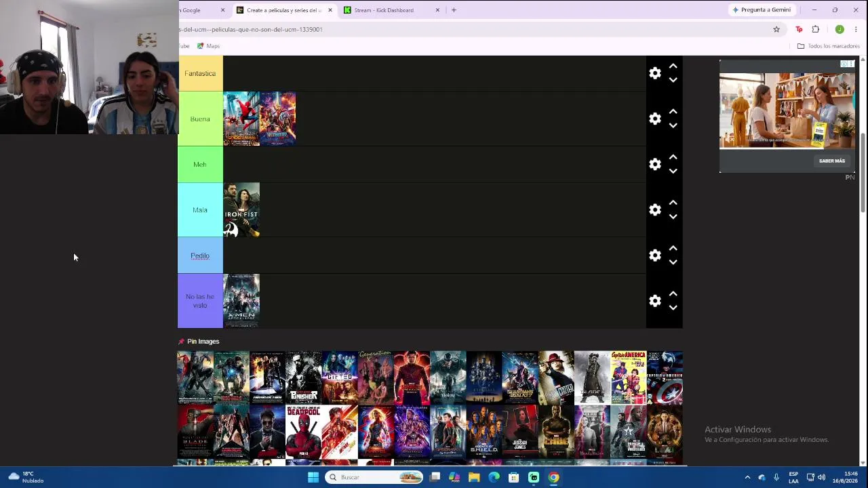The width and height of the screenshot is (868, 488).
Task: Open the Maps bookmark
Action: click(208, 46)
